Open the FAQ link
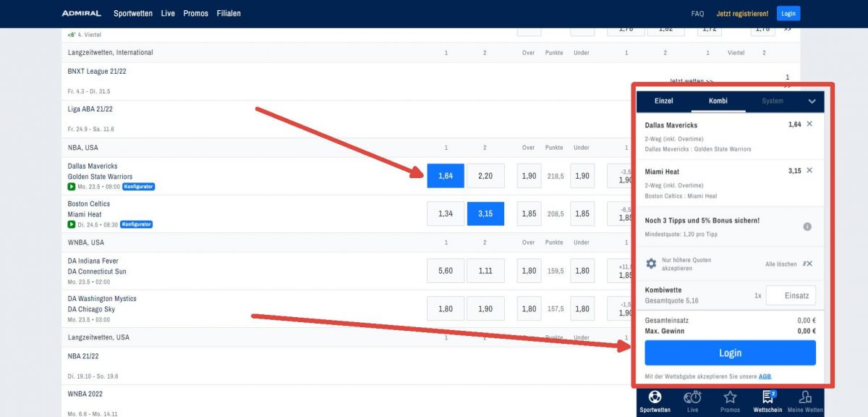Screen dimensions: 868x417 pos(697,14)
